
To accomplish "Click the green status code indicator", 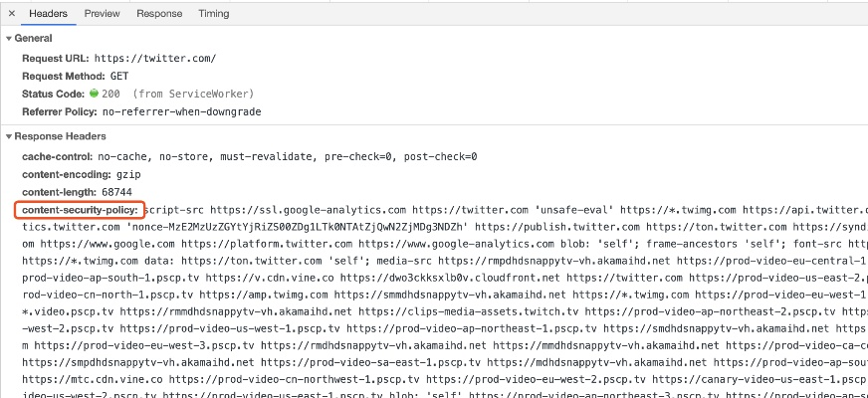I will pos(95,94).
